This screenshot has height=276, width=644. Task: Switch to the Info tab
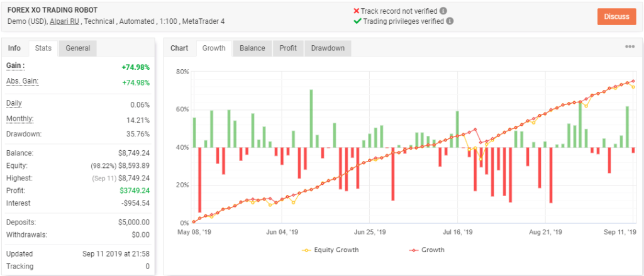click(x=14, y=48)
